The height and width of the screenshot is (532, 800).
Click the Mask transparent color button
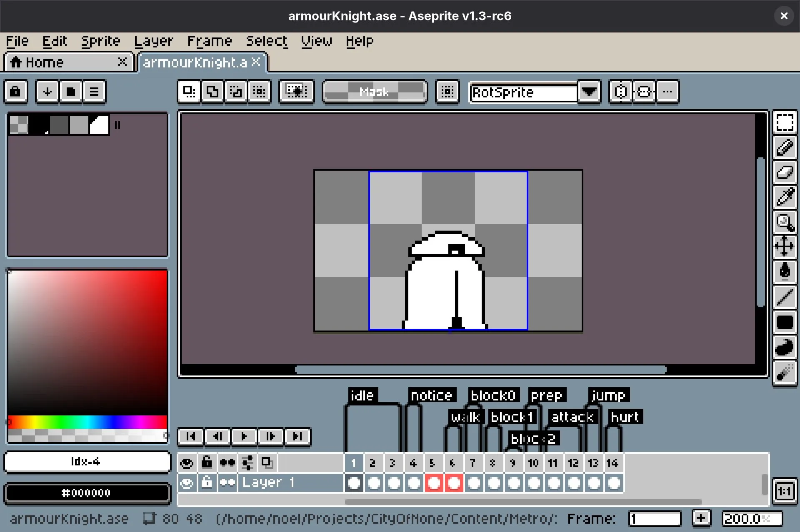(x=374, y=92)
